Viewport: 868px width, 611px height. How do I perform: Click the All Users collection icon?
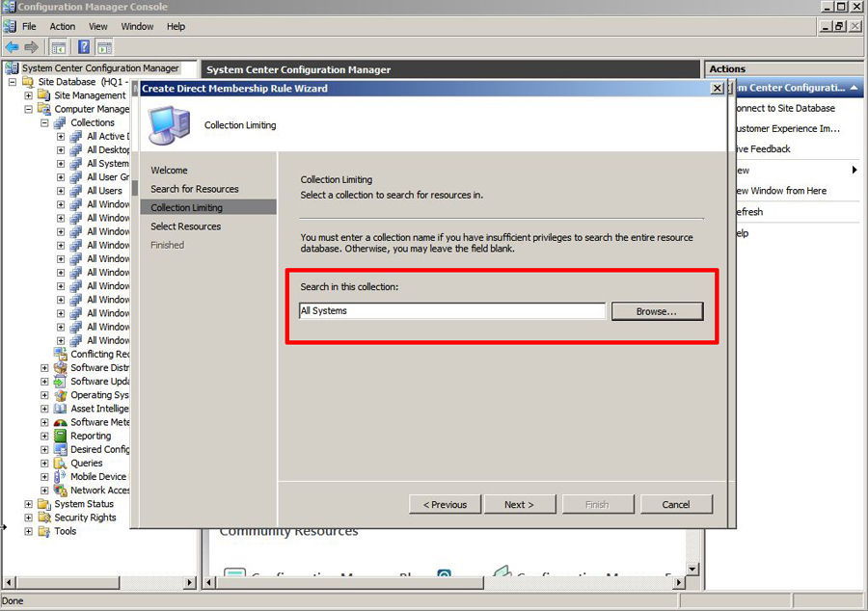point(76,191)
